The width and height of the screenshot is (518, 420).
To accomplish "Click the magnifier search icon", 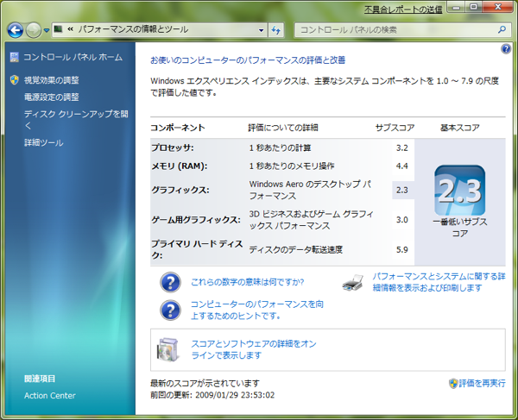I will click(502, 29).
